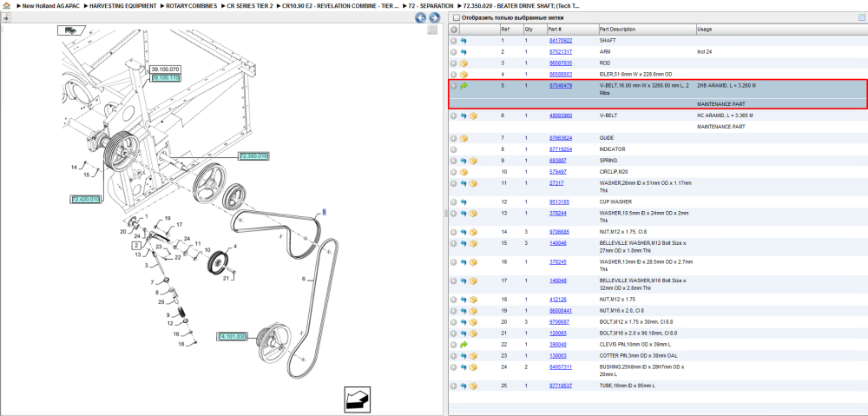This screenshot has width=868, height=416.
Task: Click the blue arrow icon in CUP WASHER row
Action: [464, 202]
